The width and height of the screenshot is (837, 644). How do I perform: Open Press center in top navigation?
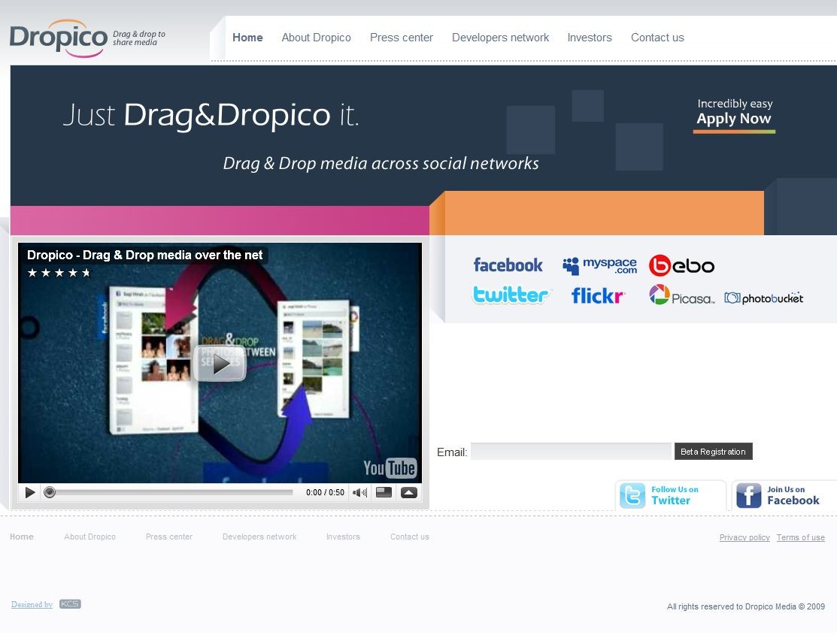tap(402, 38)
